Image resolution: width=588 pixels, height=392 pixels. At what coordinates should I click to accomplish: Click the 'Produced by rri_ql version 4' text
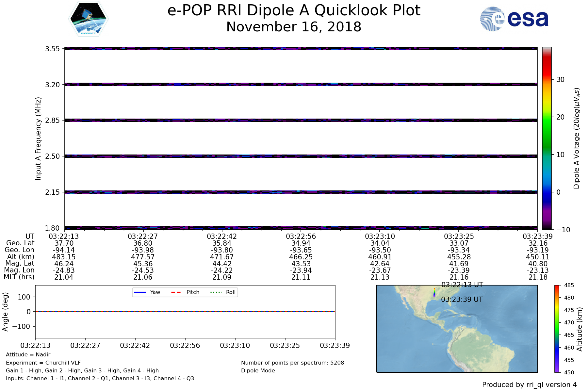tap(529, 385)
